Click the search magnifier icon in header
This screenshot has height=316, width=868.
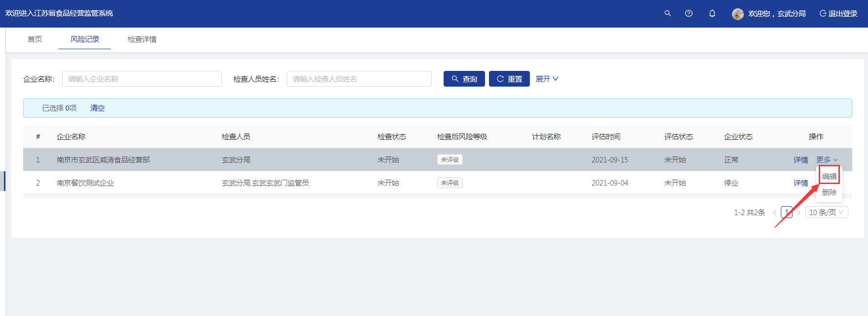[667, 13]
